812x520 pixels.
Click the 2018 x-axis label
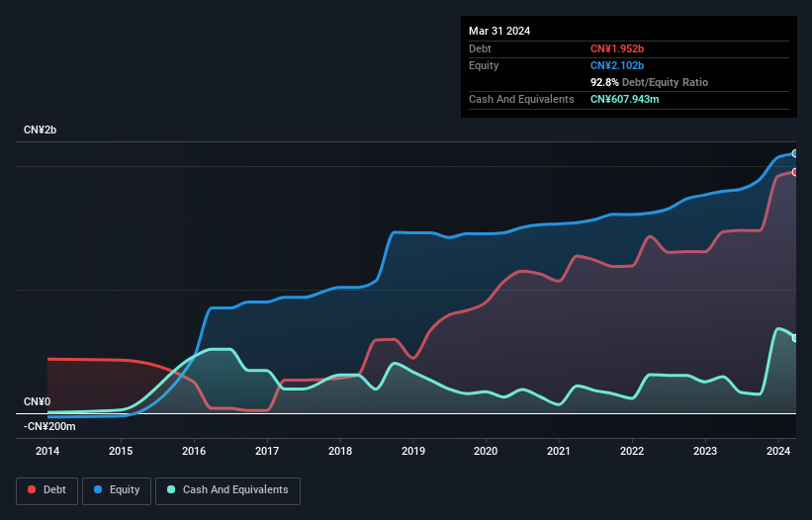pos(340,451)
